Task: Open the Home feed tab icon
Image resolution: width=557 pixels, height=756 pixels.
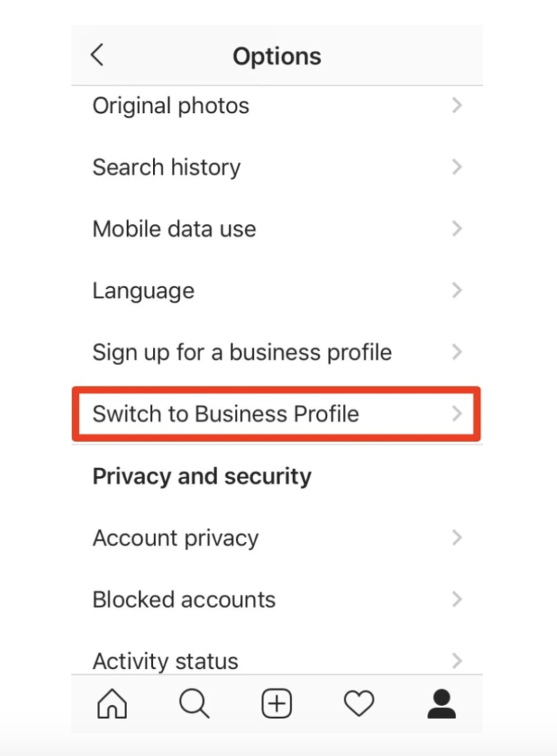Action: coord(112,704)
